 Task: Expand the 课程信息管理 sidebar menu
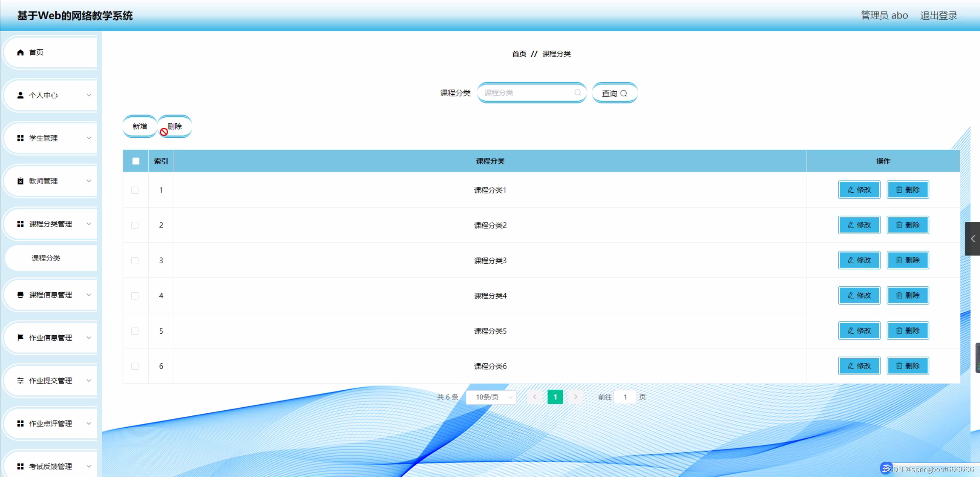(x=50, y=295)
